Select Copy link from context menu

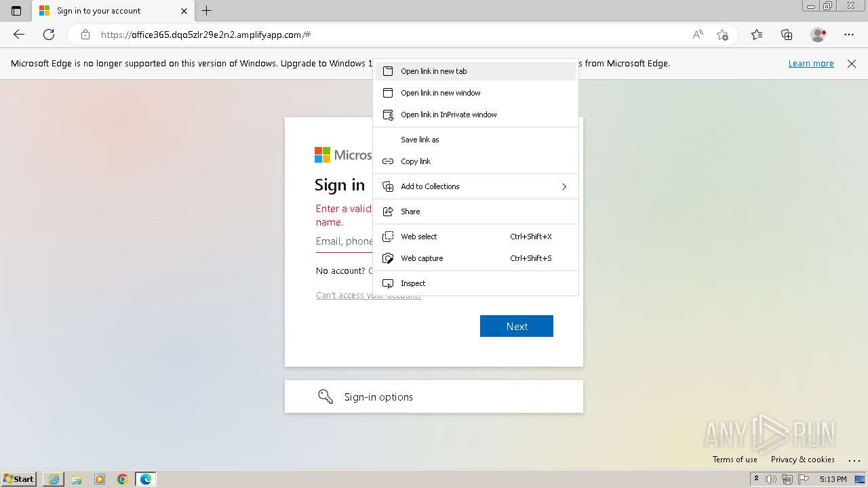pos(475,161)
